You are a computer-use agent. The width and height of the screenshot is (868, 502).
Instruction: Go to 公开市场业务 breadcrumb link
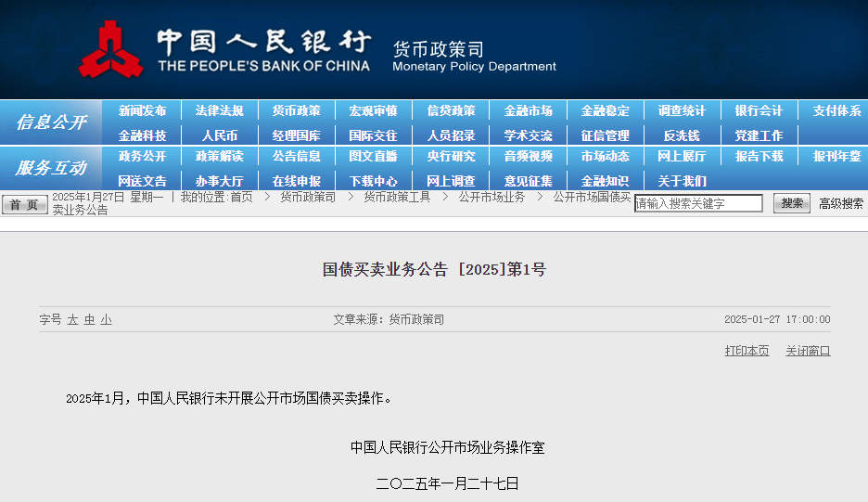pos(491,197)
